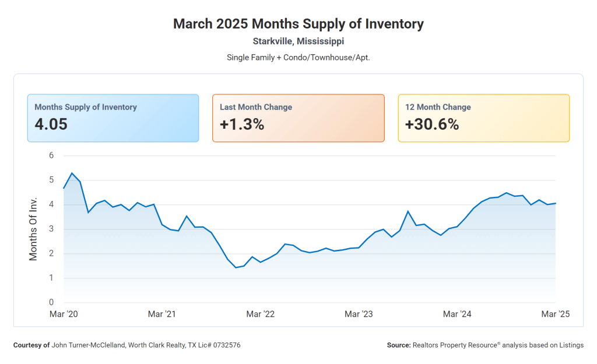Select the Mar '21 axis label
Viewport: 597px width, 364px height.
[162, 314]
